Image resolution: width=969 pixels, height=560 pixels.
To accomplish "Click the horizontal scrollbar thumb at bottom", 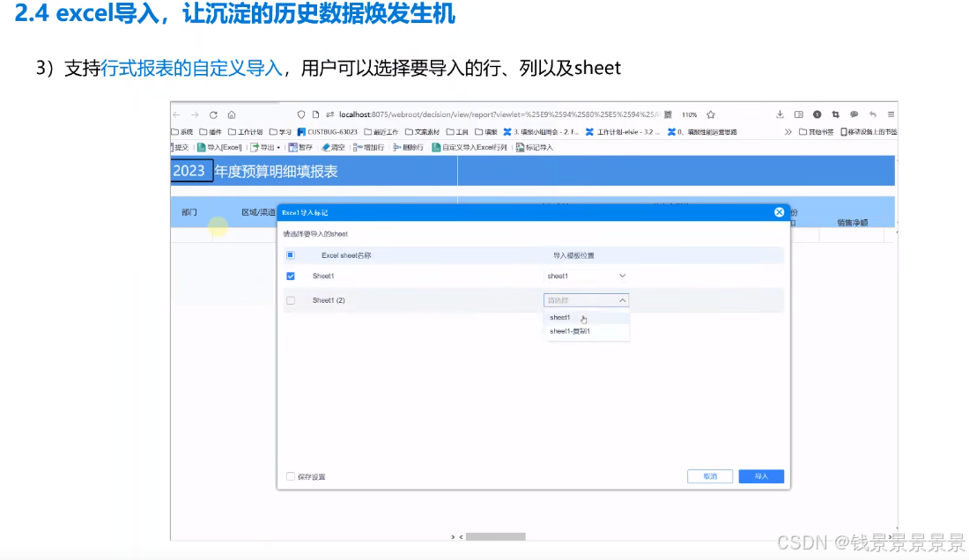I will click(496, 536).
